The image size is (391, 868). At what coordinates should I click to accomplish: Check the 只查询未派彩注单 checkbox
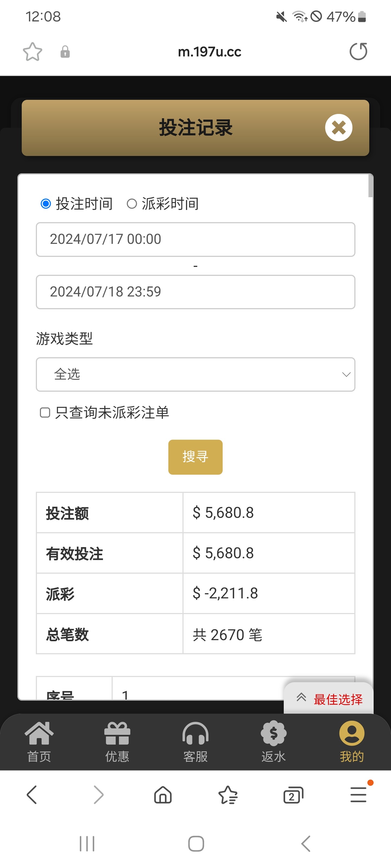point(45,412)
